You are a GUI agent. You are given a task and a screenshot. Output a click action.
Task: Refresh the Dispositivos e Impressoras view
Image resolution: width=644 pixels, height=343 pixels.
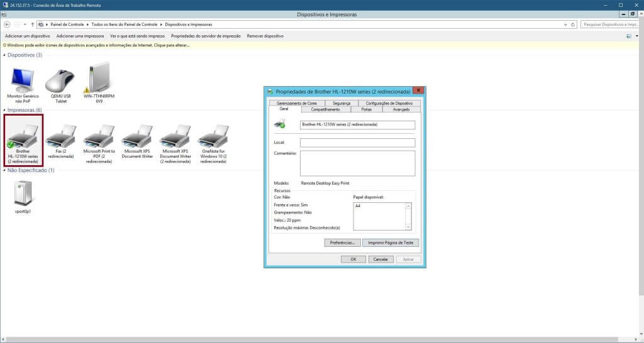(572, 24)
